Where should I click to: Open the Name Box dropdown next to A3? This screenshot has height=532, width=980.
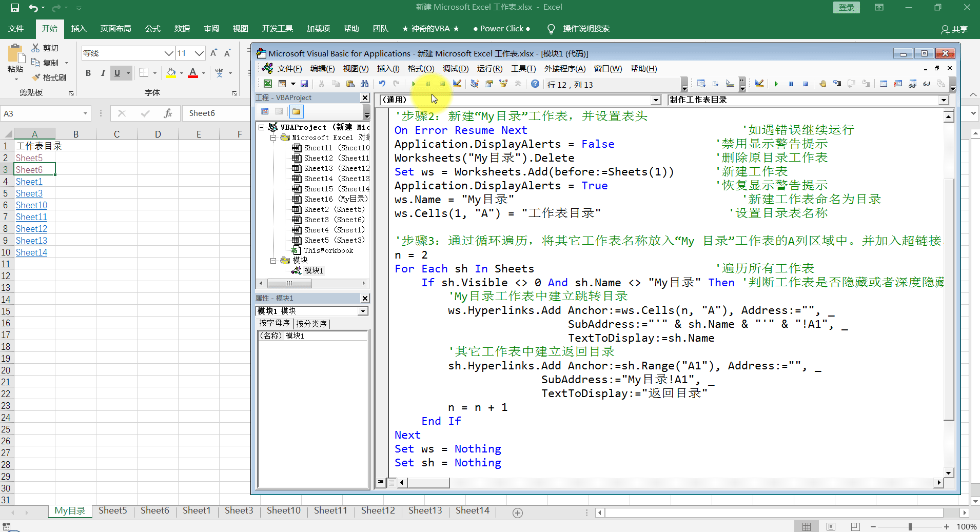pyautogui.click(x=85, y=113)
